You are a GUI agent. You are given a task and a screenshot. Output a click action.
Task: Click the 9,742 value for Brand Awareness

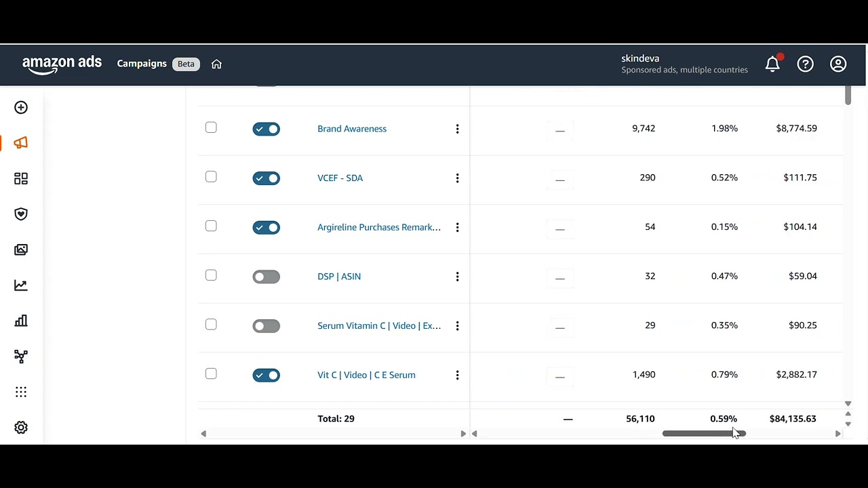pos(644,128)
